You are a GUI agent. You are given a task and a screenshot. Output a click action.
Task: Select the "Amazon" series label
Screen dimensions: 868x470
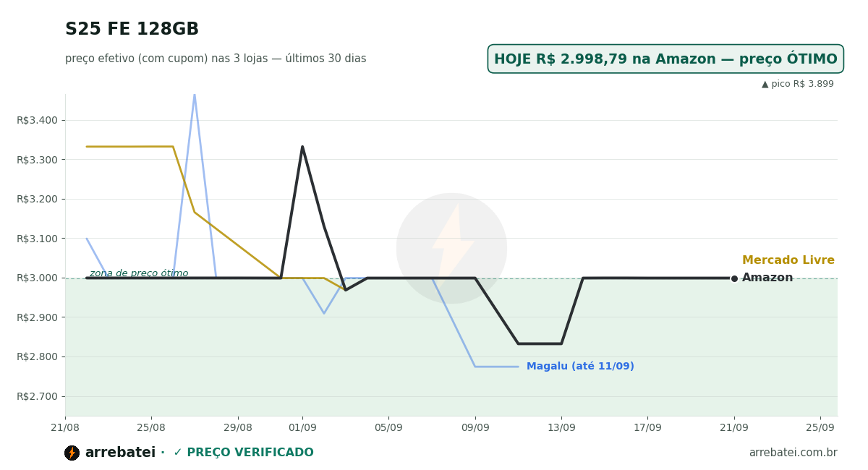tap(767, 278)
